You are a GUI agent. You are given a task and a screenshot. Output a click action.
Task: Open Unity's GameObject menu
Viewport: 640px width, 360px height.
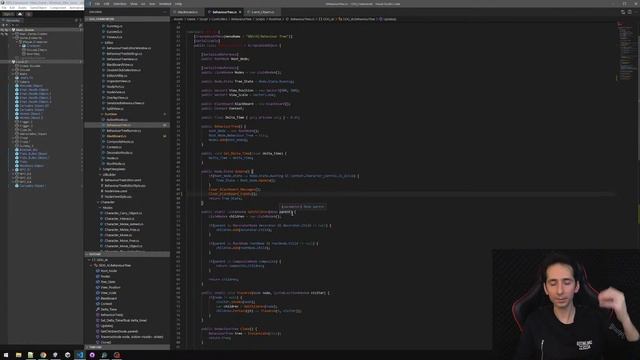[x=38, y=7]
